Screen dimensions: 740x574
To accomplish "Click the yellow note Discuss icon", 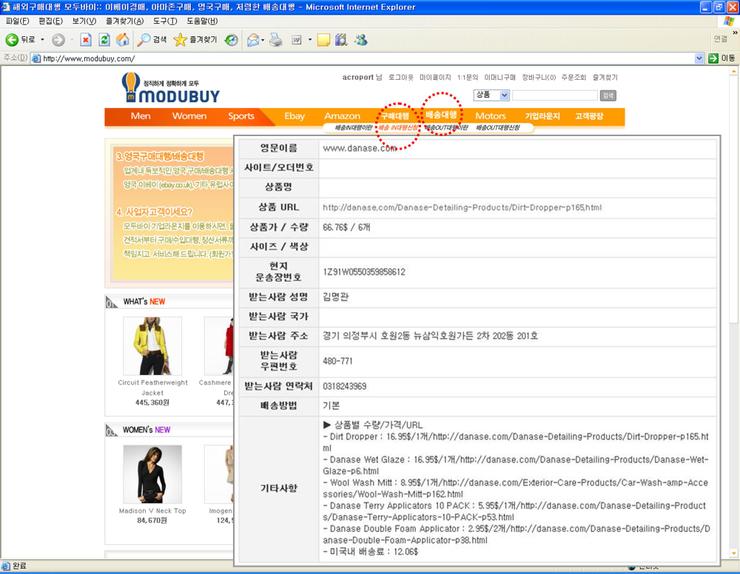I will click(323, 40).
